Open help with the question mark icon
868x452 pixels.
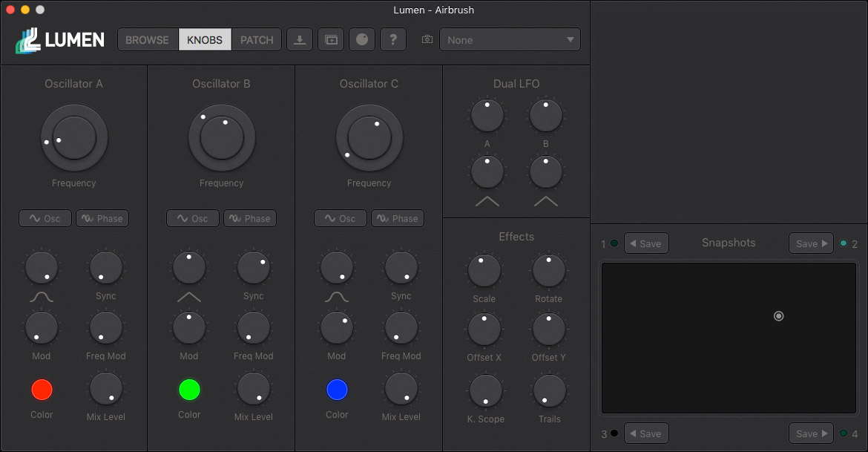pos(393,40)
